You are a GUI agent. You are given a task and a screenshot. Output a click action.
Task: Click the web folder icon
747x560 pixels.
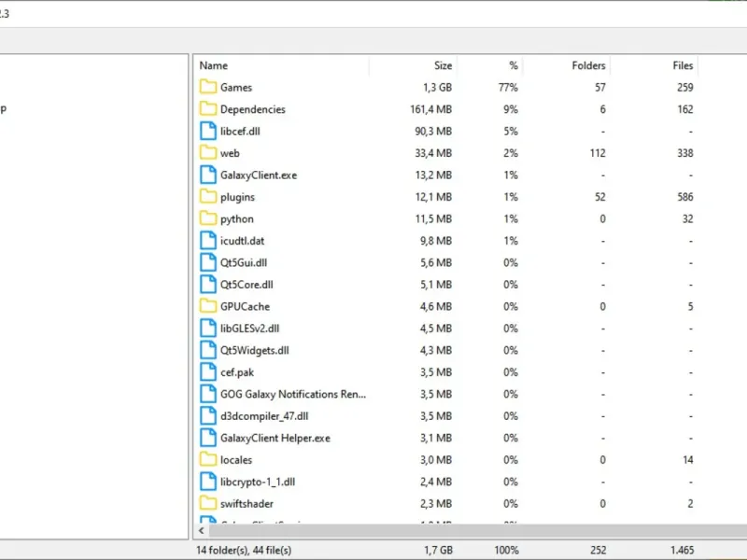coord(207,153)
